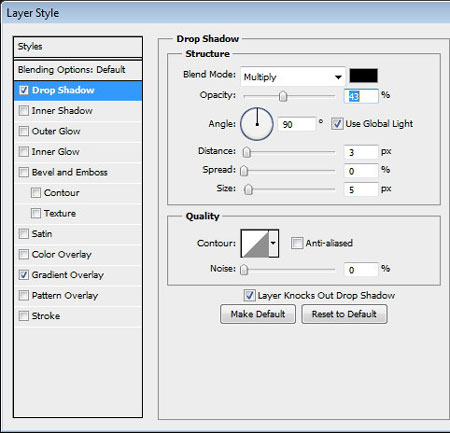Click the Make Default button
Screen dimensions: 450x433
coord(258,314)
